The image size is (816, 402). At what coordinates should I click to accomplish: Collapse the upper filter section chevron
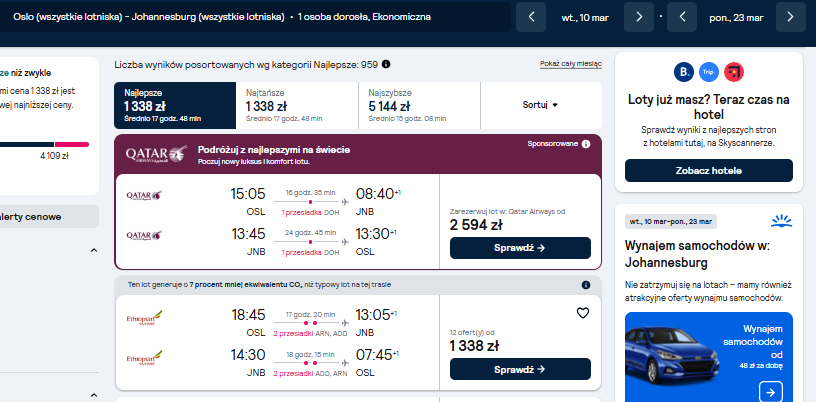click(x=94, y=250)
